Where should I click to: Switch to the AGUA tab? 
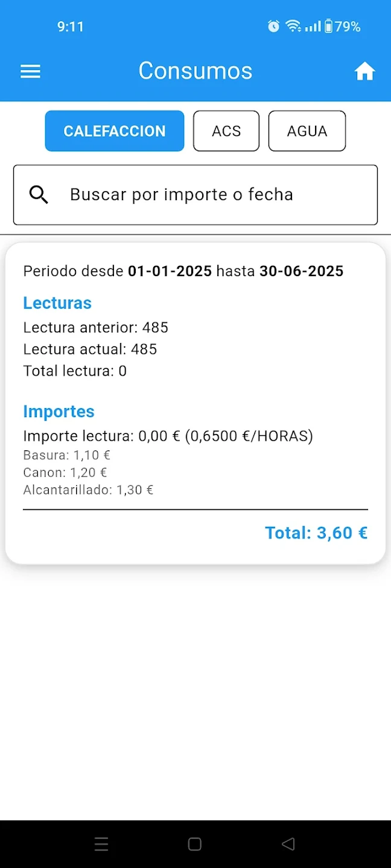point(307,131)
